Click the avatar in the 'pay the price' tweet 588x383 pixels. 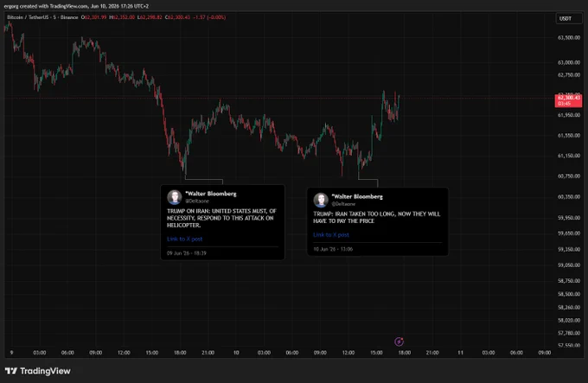[x=321, y=200]
